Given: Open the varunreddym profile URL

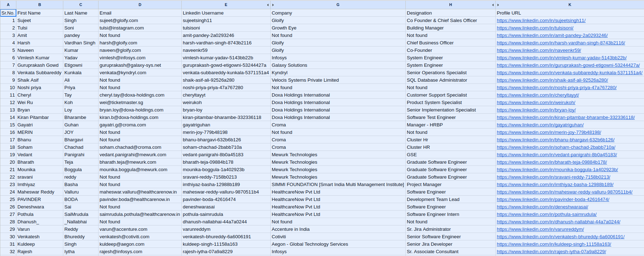Looking at the screenshot, I should [540, 229].
